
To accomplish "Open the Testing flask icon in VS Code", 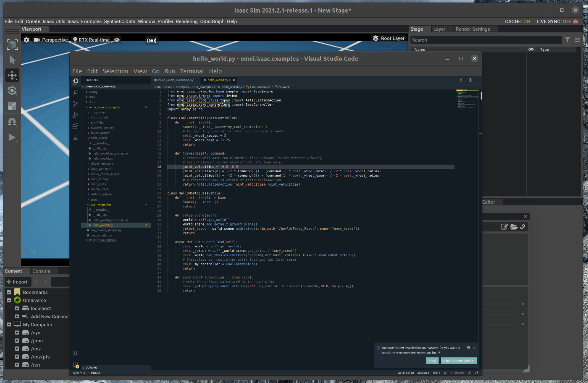I will (x=75, y=137).
